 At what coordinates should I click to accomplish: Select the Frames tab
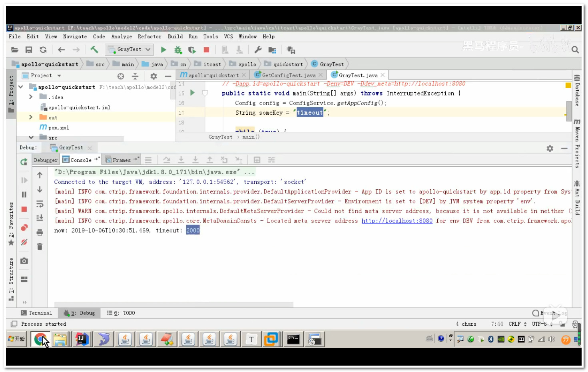122,160
